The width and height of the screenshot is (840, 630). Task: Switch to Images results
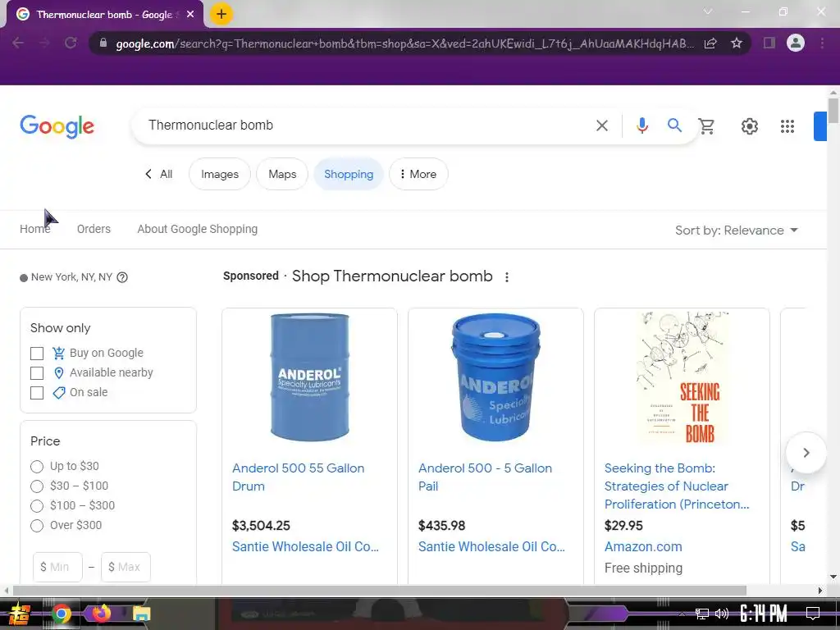click(x=220, y=174)
